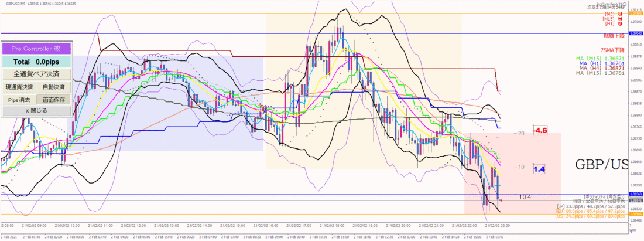Click the Total 0.0pips display

36,62
